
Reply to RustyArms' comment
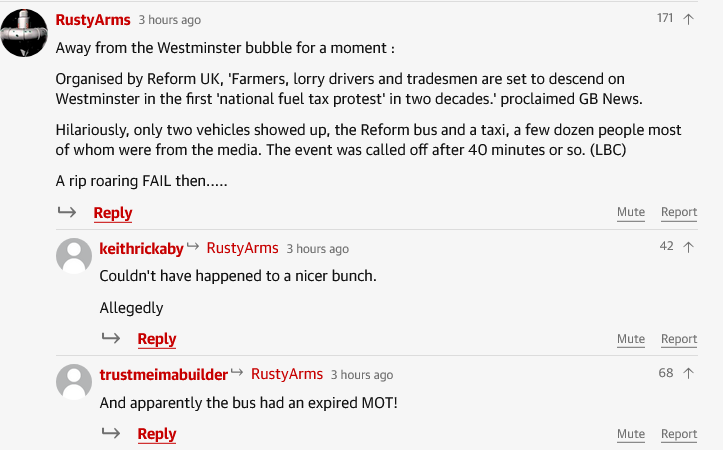[113, 213]
